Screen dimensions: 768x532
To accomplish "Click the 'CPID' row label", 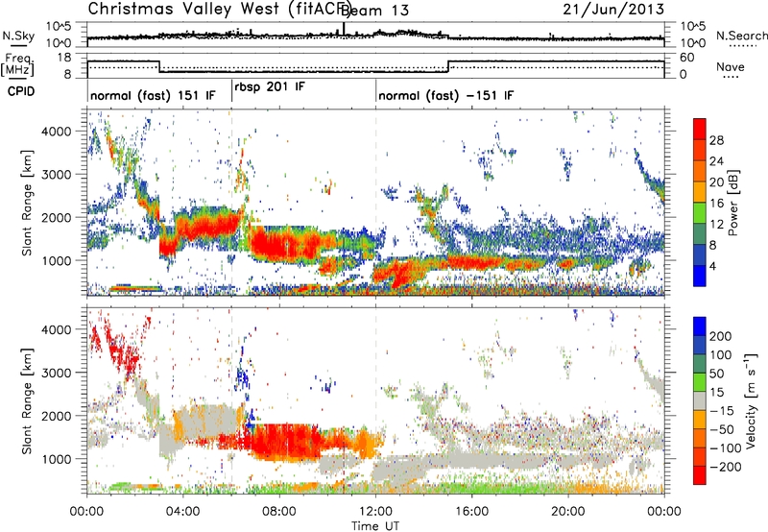I will [20, 91].
